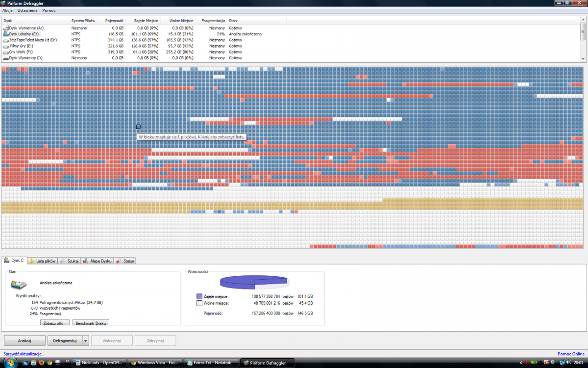Click the Wstrzymaj button
The height and width of the screenshot is (368, 588).
(x=112, y=341)
